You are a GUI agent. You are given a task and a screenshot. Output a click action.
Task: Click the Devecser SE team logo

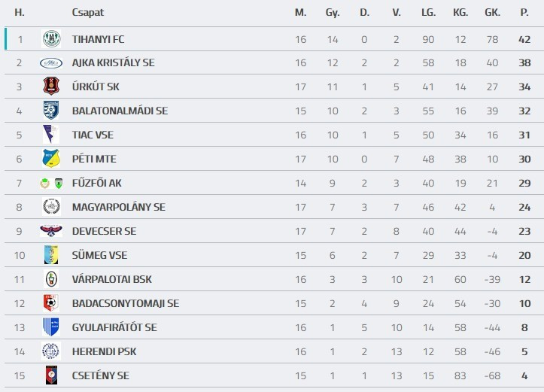click(51, 231)
